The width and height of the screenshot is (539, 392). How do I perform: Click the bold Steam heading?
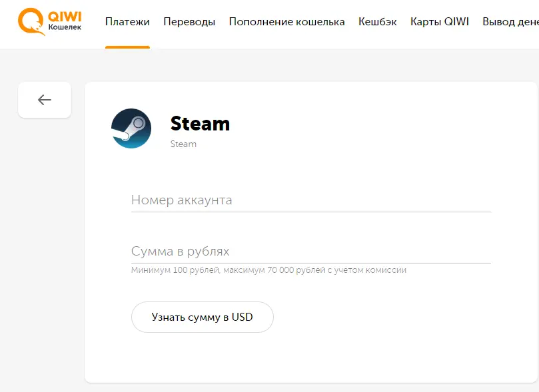point(200,124)
